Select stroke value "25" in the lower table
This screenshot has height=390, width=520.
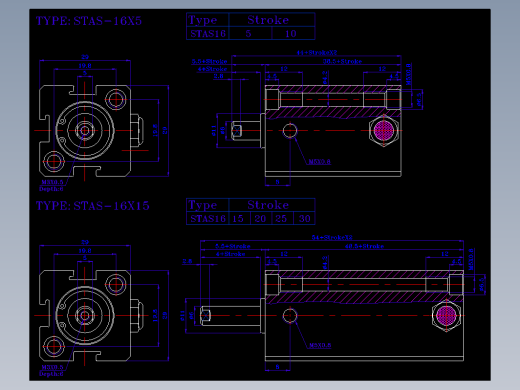(x=281, y=219)
